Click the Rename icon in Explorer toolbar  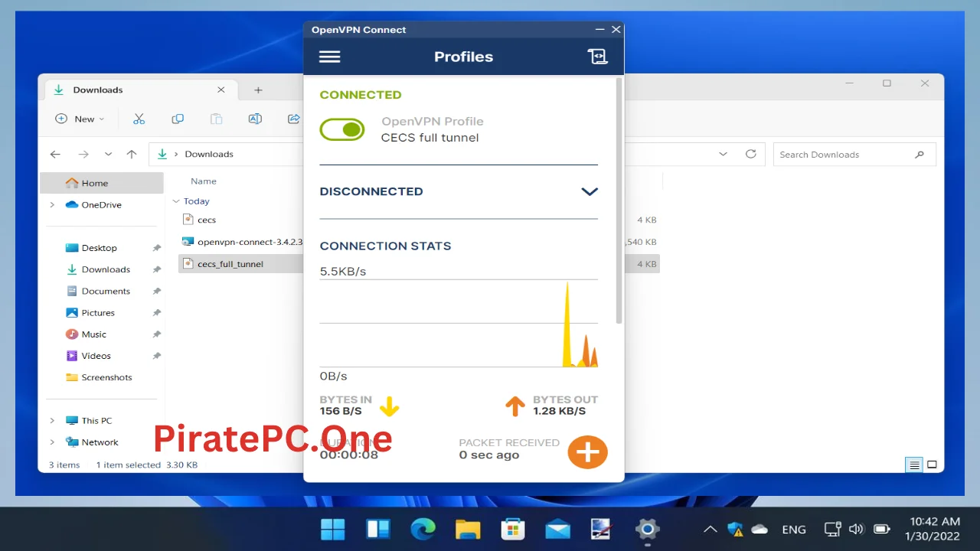tap(255, 119)
